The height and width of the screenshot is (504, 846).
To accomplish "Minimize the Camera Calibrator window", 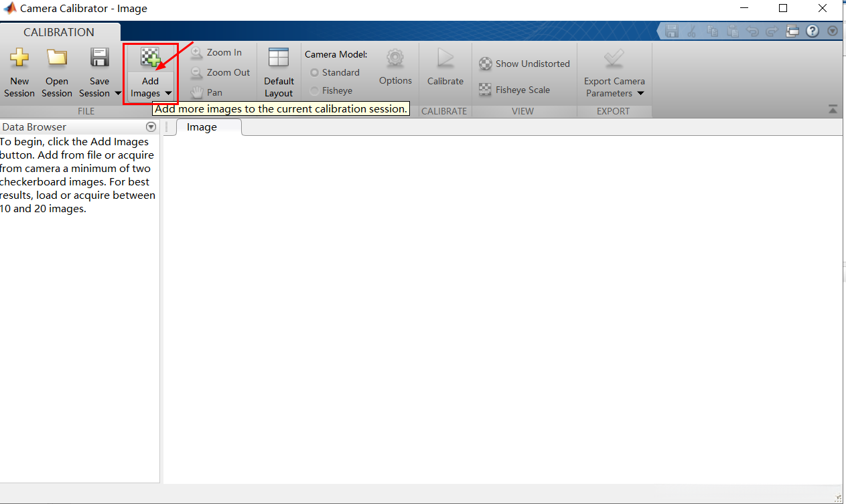I will (744, 8).
